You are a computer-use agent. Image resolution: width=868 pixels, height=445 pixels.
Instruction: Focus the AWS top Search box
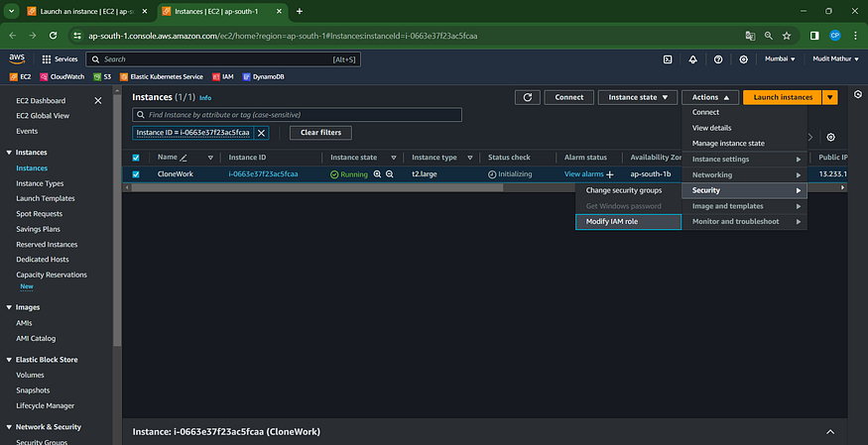coord(223,59)
